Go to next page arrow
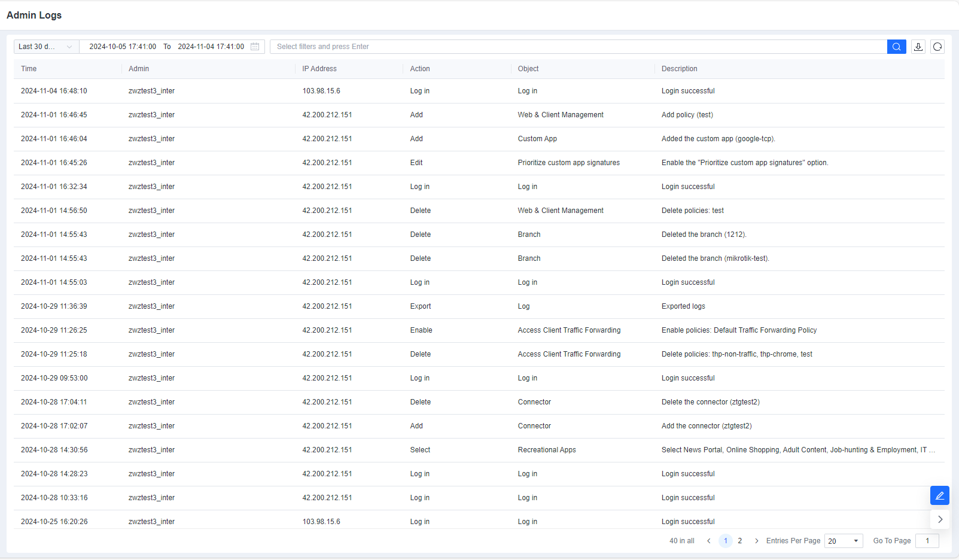The width and height of the screenshot is (959, 560). click(756, 541)
